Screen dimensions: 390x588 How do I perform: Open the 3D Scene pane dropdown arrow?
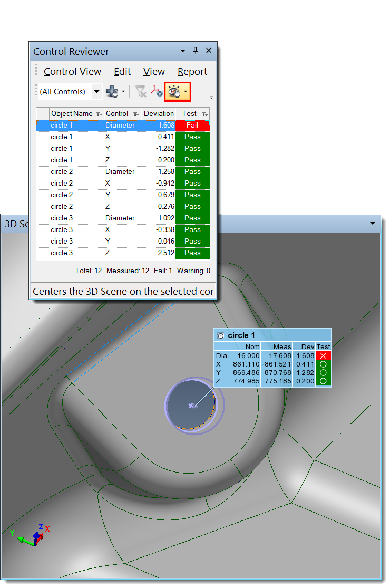(x=373, y=223)
